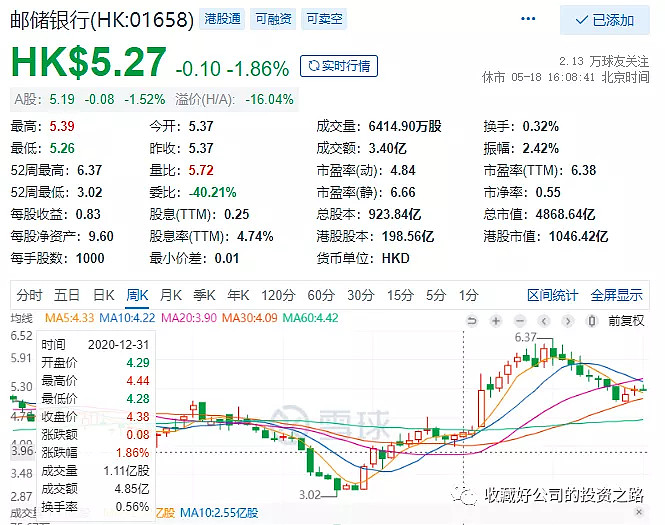Pan chart left with previous arrow
Viewport: 665px width, 525px height.
tap(545, 321)
